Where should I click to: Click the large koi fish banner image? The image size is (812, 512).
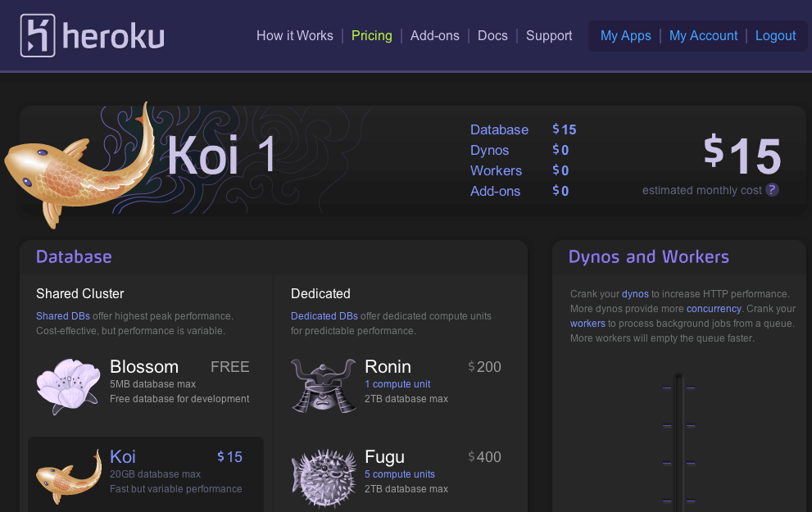[x=80, y=165]
